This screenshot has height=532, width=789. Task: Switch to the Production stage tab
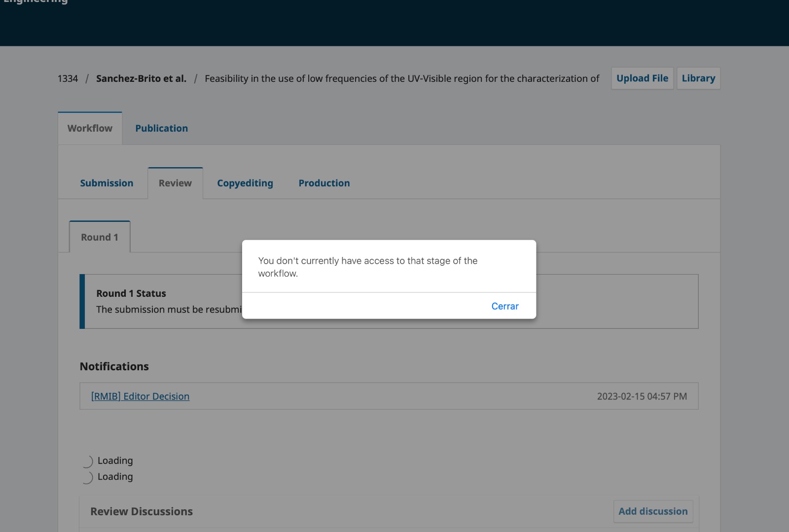pyautogui.click(x=324, y=183)
